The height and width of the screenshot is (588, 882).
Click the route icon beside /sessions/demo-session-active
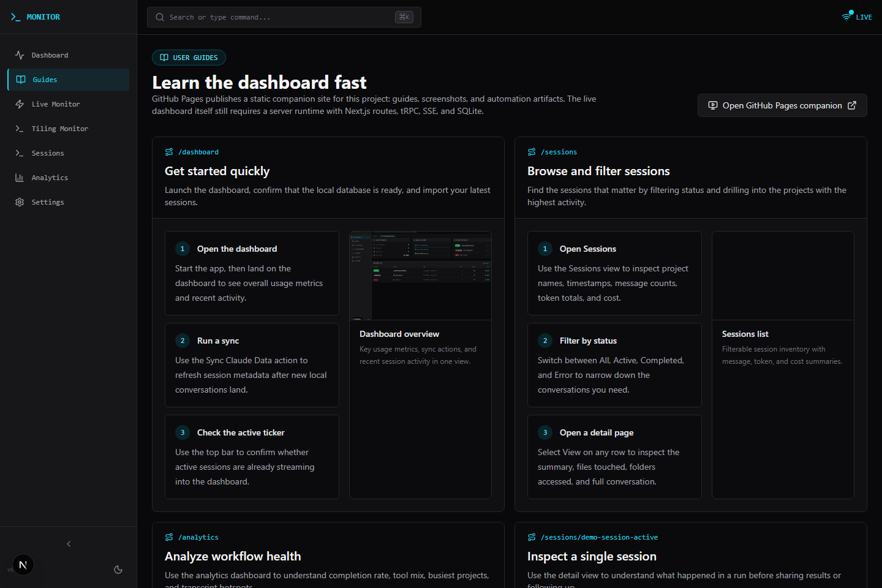tap(532, 537)
